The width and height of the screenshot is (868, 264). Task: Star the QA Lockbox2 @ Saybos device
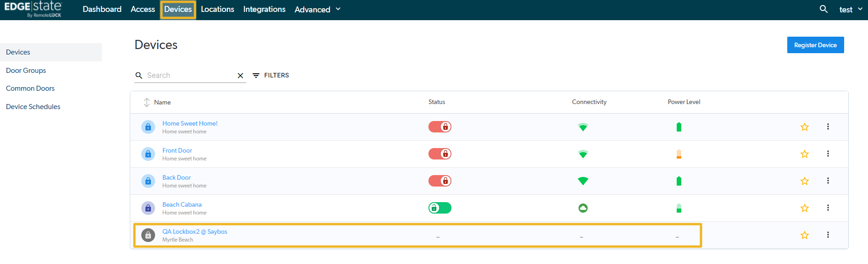click(x=804, y=235)
